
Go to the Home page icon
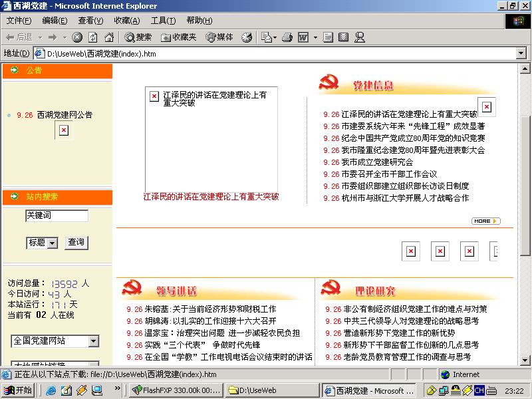(x=108, y=37)
